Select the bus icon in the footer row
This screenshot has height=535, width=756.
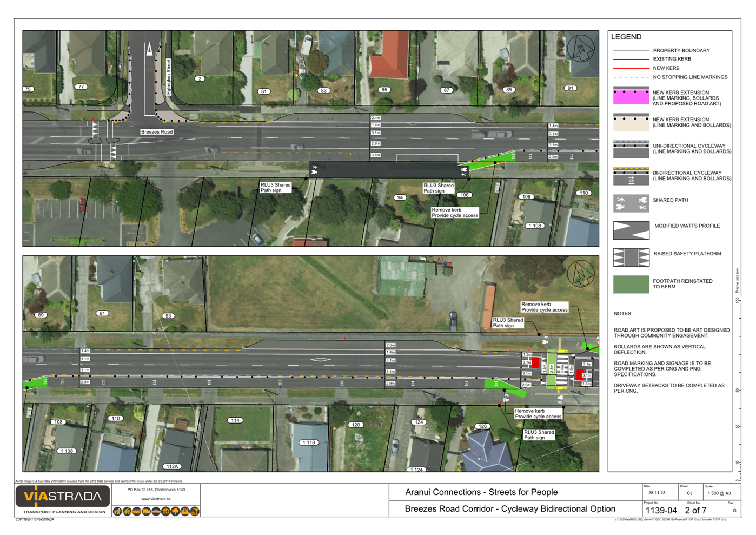click(x=137, y=511)
